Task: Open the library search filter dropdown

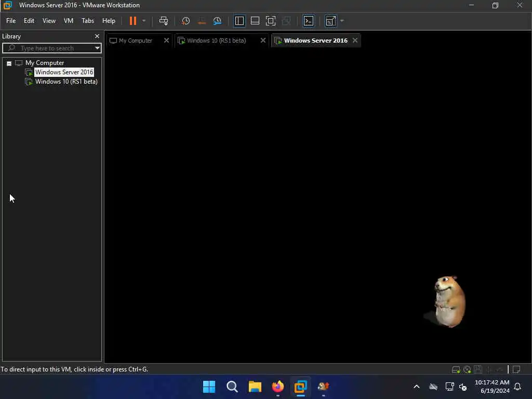Action: click(97, 48)
